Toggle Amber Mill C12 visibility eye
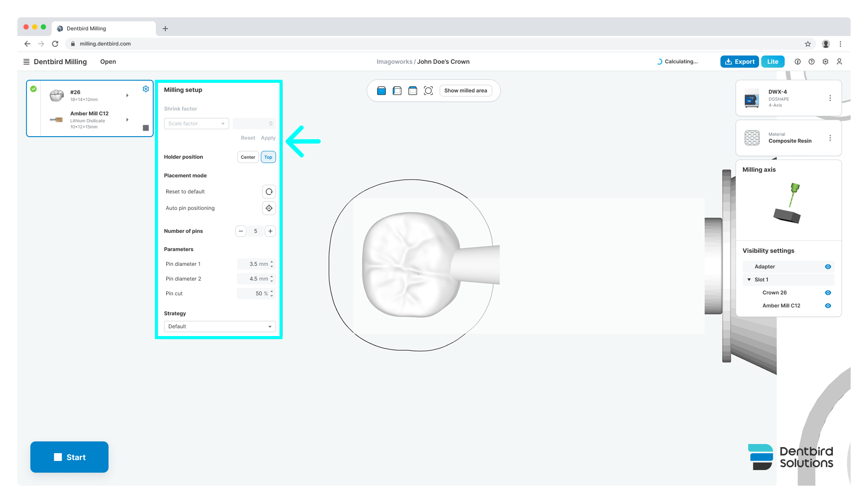Viewport: 868px width, 503px height. (828, 306)
